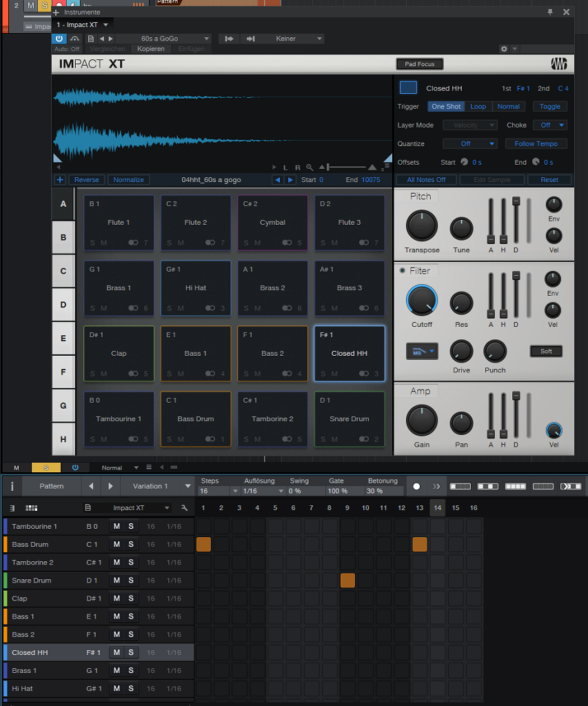Viewport: 588px width, 706px height.
Task: Select the L channel waveform view
Action: click(285, 168)
